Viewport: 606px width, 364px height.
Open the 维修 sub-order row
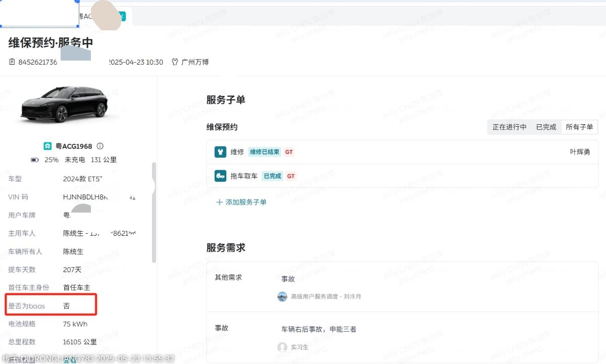402,151
